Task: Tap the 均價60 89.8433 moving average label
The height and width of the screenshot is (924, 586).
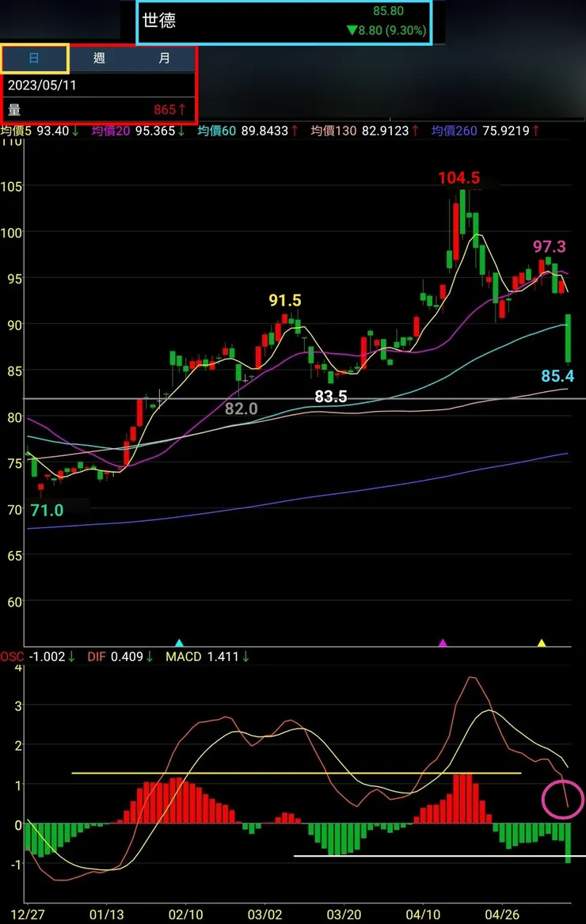Action: click(248, 131)
